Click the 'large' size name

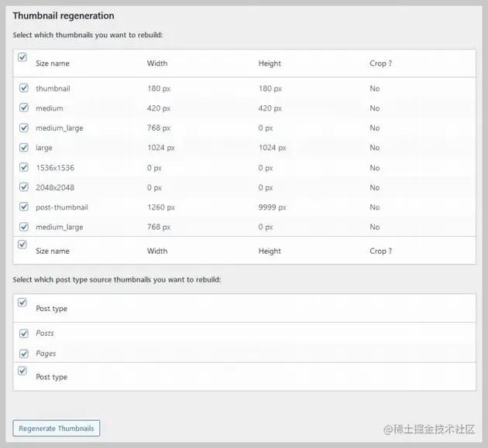pyautogui.click(x=44, y=148)
